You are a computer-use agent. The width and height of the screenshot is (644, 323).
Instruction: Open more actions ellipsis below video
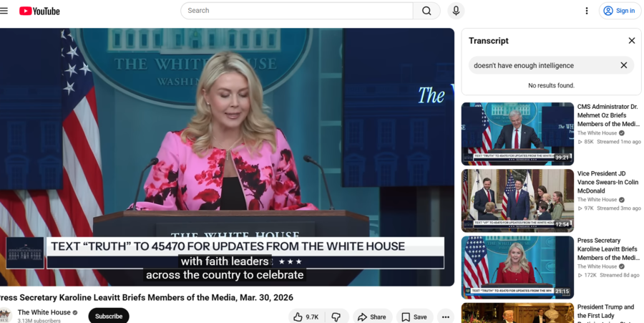tap(446, 317)
